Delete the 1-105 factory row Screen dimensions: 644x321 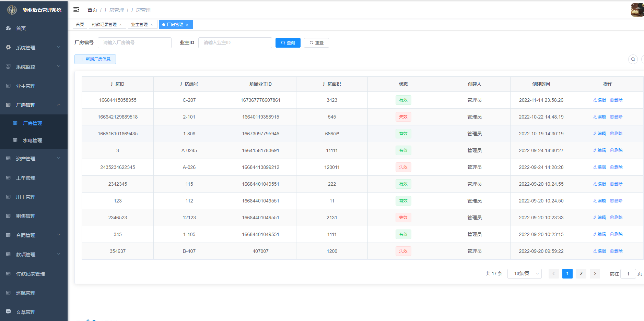(x=616, y=234)
